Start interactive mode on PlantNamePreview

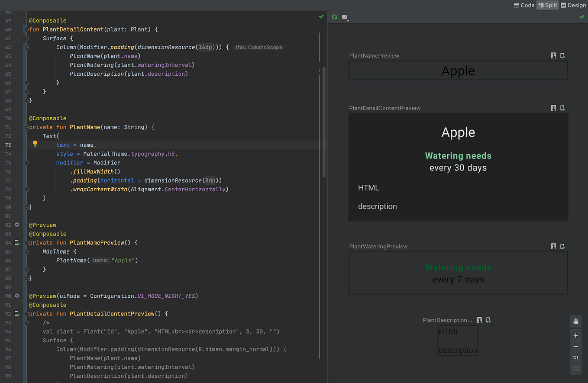pyautogui.click(x=553, y=55)
